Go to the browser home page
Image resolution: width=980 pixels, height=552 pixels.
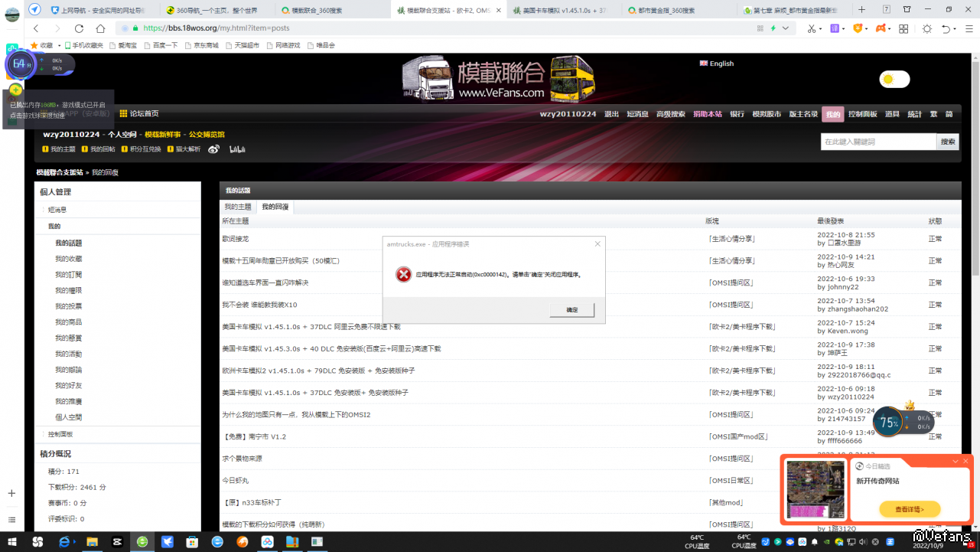(100, 28)
